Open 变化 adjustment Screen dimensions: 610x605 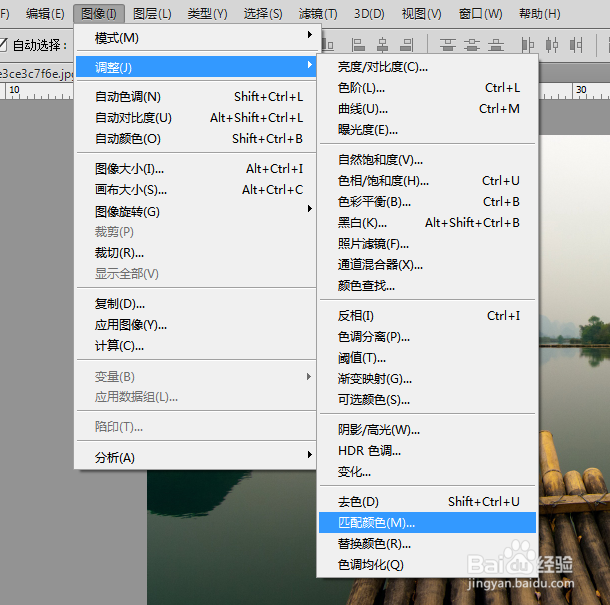pyautogui.click(x=427, y=472)
